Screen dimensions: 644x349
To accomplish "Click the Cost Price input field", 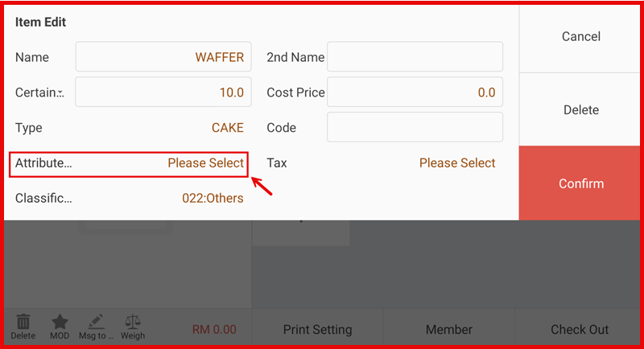I will point(415,92).
